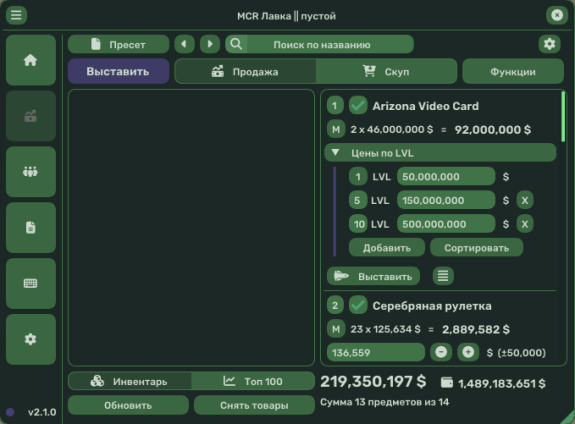This screenshot has width=575, height=424.
Task: Click the search magnifier icon
Action: coord(236,44)
